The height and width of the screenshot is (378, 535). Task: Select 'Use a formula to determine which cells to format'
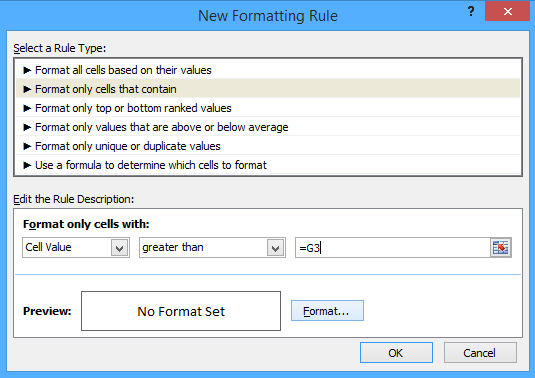[268, 165]
